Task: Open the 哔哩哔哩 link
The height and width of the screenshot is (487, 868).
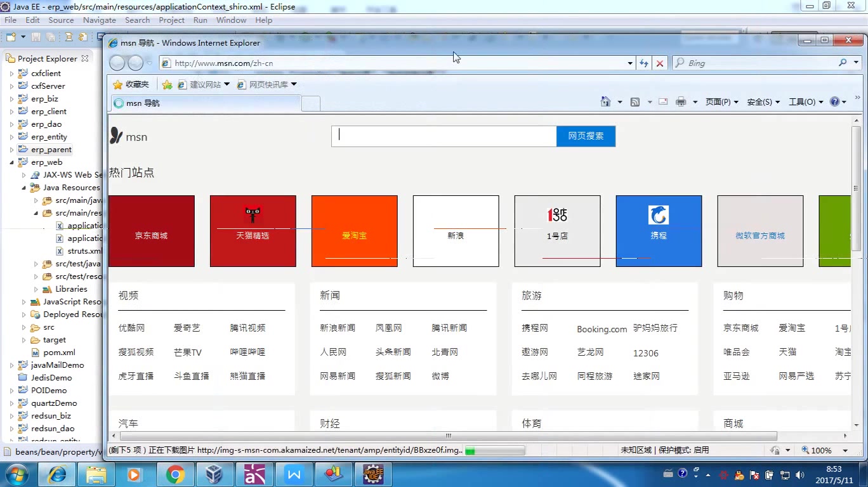Action: pos(247,352)
